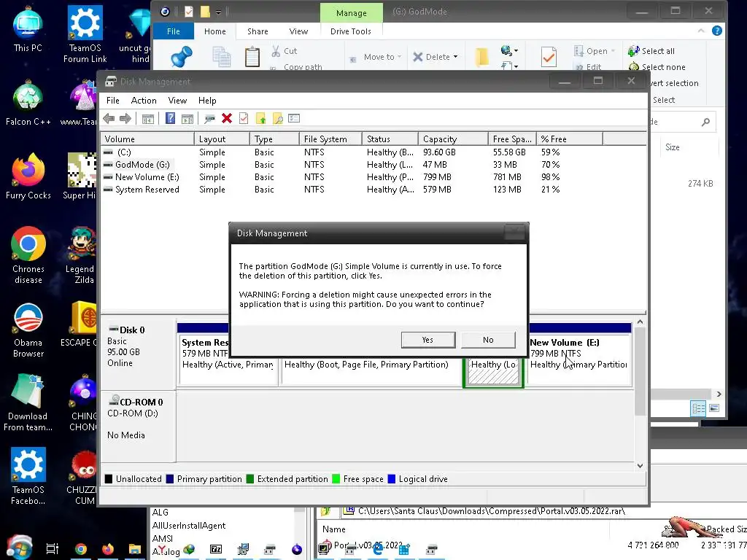Sort by the File System column header
The height and width of the screenshot is (560, 747).
point(330,139)
